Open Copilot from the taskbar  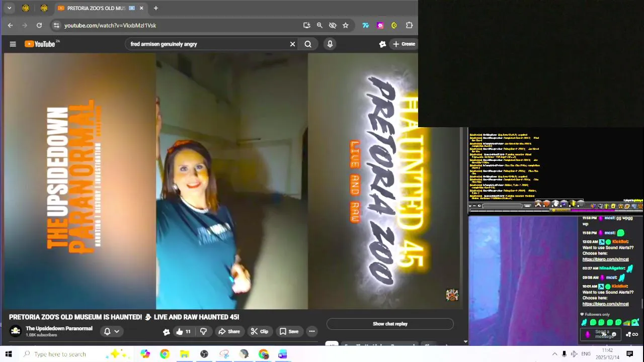point(145,354)
